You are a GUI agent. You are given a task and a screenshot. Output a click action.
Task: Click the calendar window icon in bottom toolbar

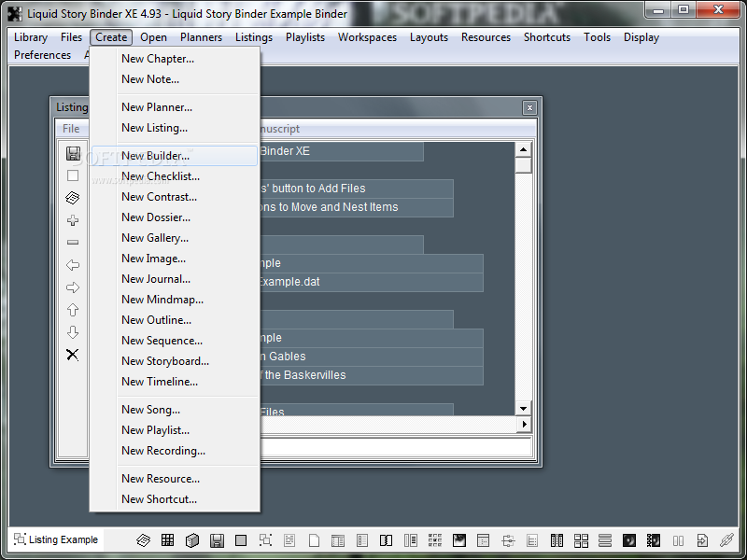click(x=483, y=540)
